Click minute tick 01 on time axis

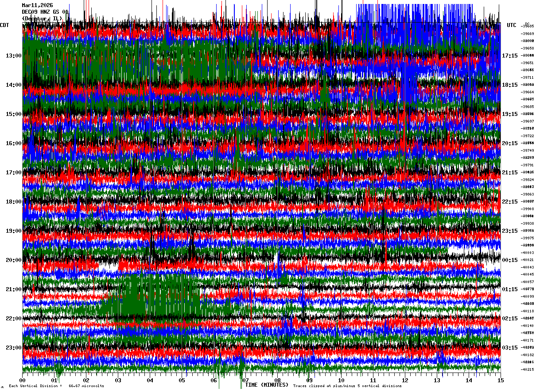point(54,380)
